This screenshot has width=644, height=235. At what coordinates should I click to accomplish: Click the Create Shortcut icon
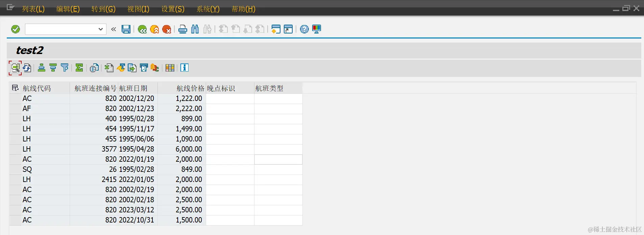point(288,29)
